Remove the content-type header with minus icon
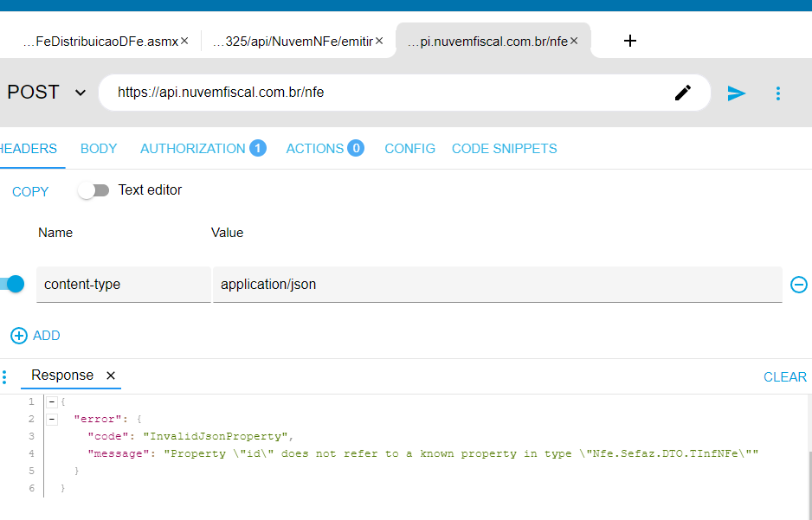Image resolution: width=812 pixels, height=520 pixels. coord(799,285)
